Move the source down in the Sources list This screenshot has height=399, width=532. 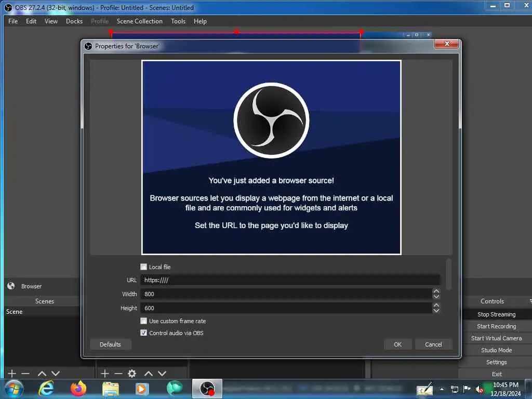point(162,374)
